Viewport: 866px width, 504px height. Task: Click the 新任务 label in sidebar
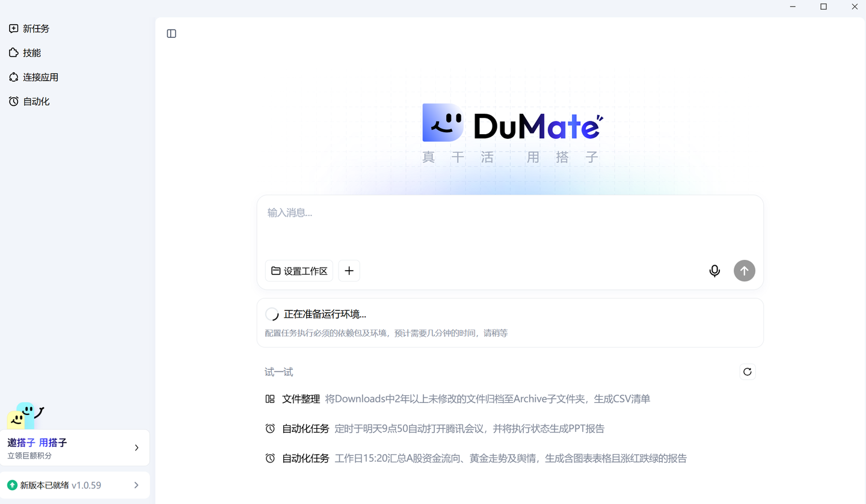tap(36, 28)
